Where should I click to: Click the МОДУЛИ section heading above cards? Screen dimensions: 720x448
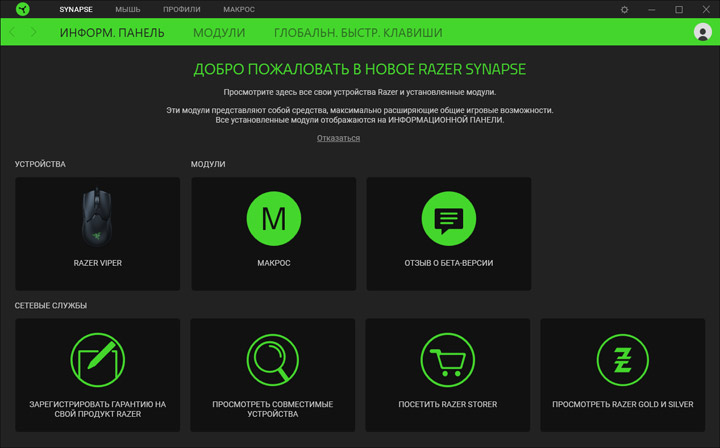coord(208,164)
